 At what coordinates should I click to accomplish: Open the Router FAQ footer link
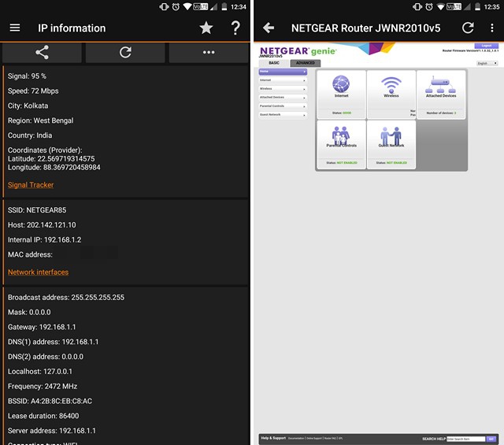click(x=330, y=438)
